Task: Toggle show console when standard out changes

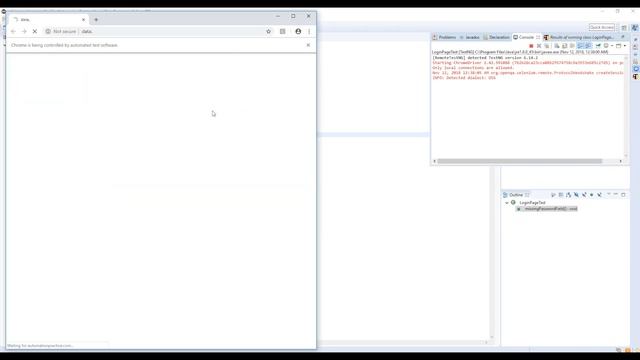Action: 580,46
